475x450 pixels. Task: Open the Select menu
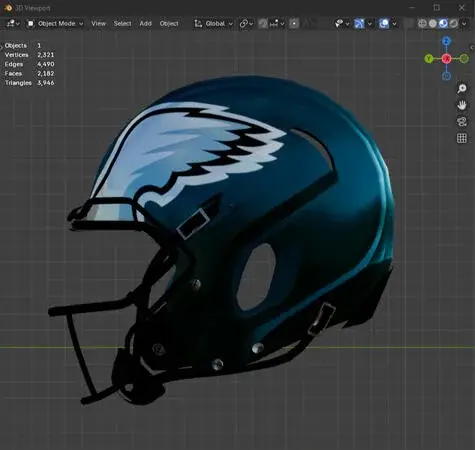[122, 23]
